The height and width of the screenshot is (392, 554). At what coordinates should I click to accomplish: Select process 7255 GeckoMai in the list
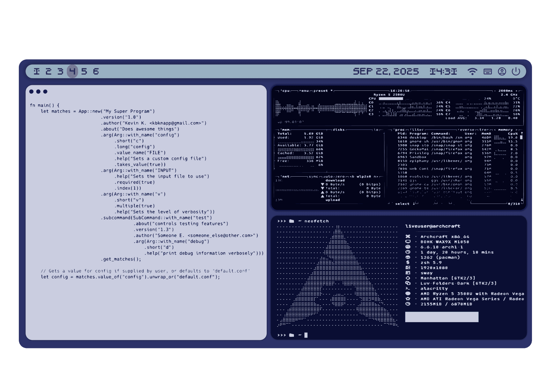coord(458,149)
